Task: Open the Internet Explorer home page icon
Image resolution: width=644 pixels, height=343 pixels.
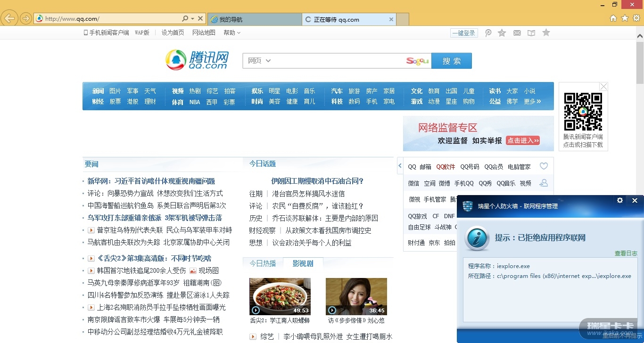Action: pos(613,18)
